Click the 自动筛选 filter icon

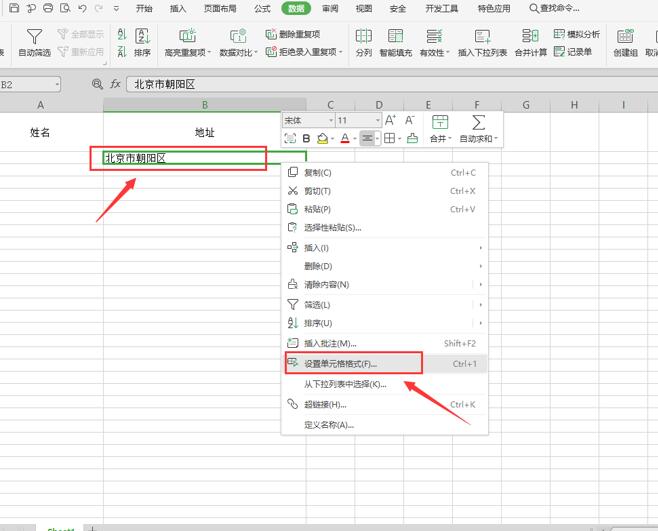[34, 37]
